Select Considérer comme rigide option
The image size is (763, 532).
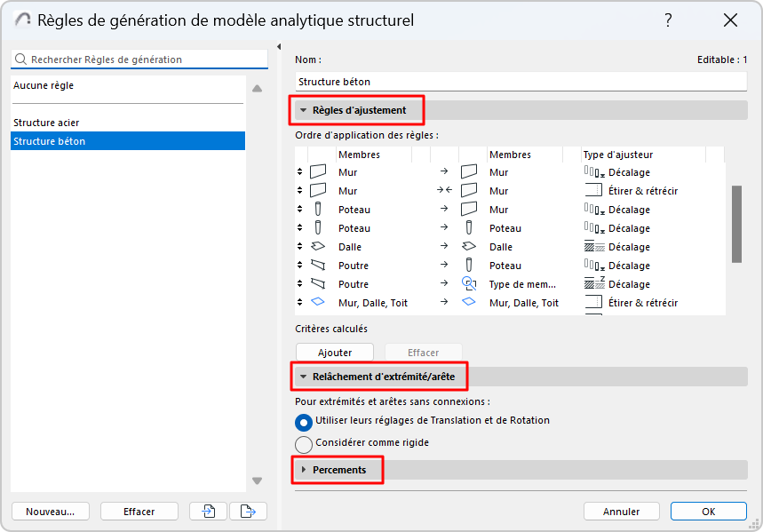[x=304, y=442]
